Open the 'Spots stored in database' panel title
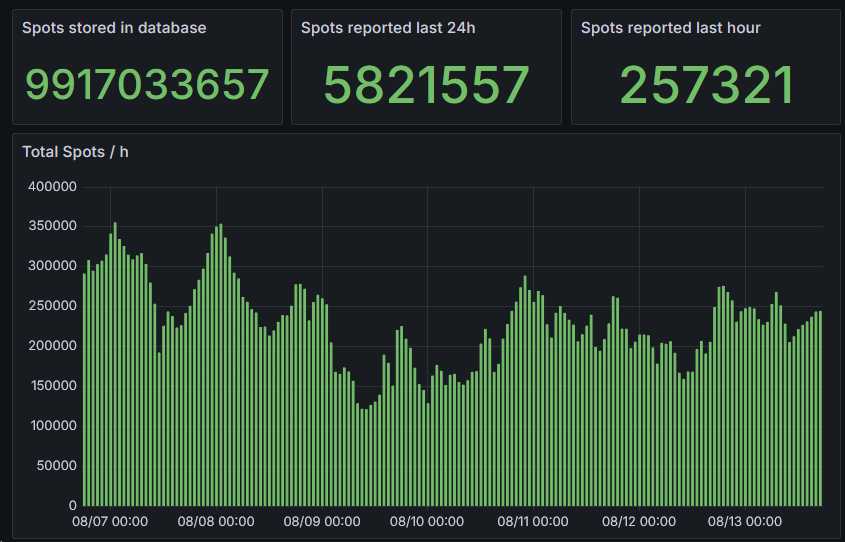Screen dimensions: 845x542 (x=114, y=28)
